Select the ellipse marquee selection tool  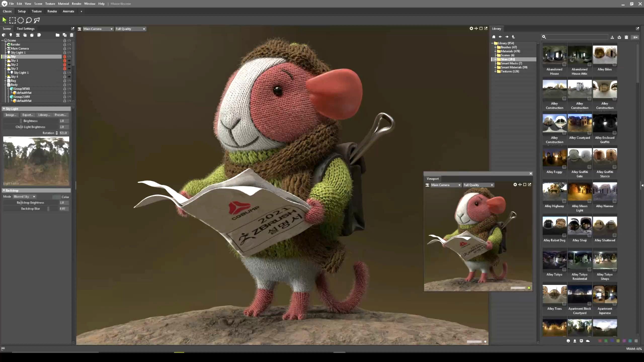pos(21,20)
